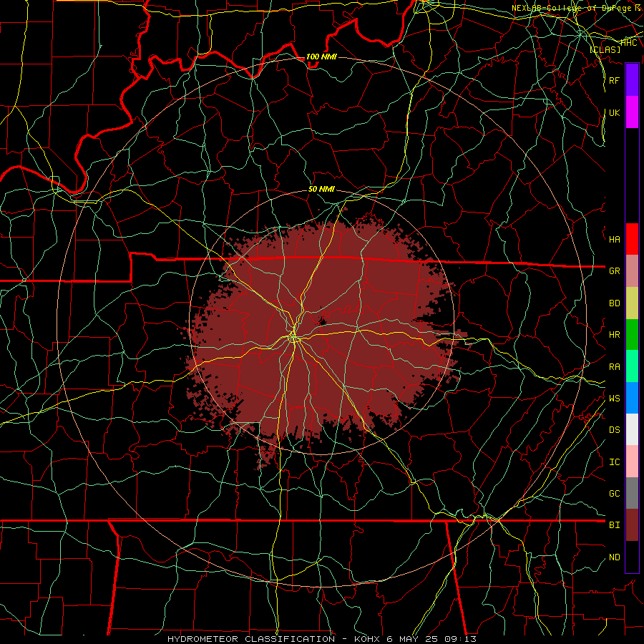Image resolution: width=644 pixels, height=644 pixels.
Task: Click the HA legend label
Action: click(x=615, y=240)
